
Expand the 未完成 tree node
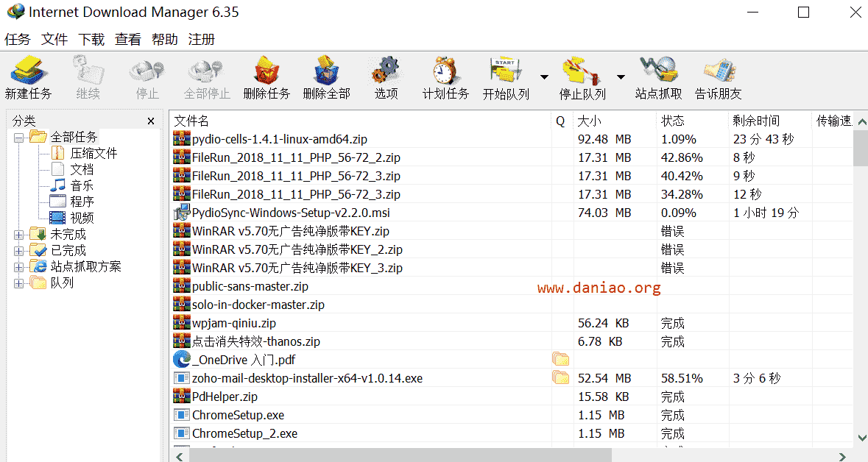point(19,235)
